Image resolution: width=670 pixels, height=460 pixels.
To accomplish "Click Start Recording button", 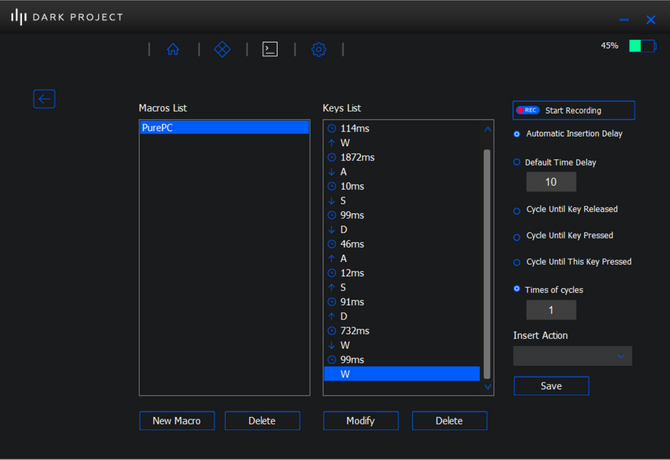I will coord(573,110).
